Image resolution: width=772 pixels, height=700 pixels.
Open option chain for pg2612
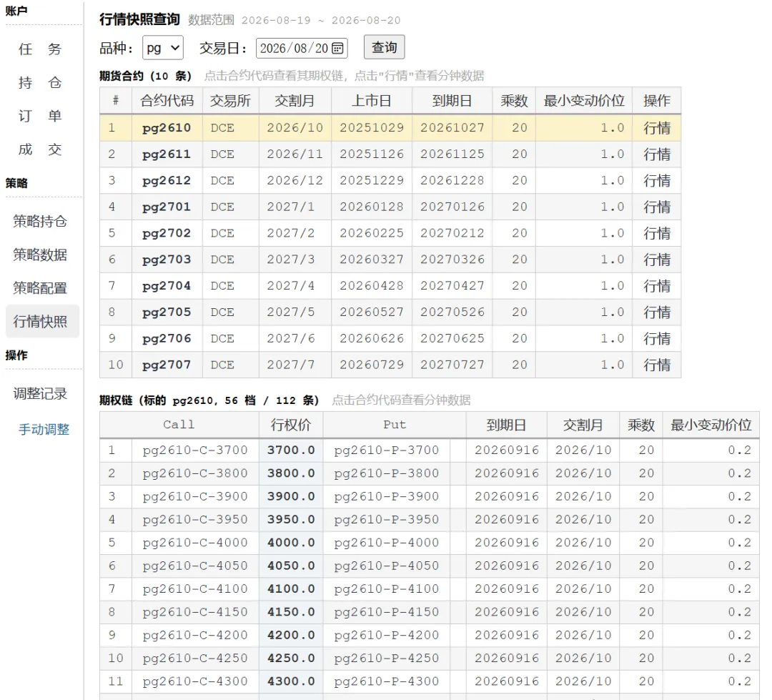pos(167,181)
